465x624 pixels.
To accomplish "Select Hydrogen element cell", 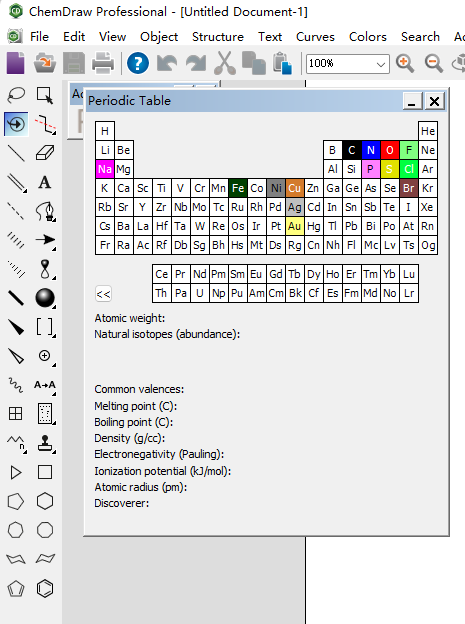I will coord(105,131).
